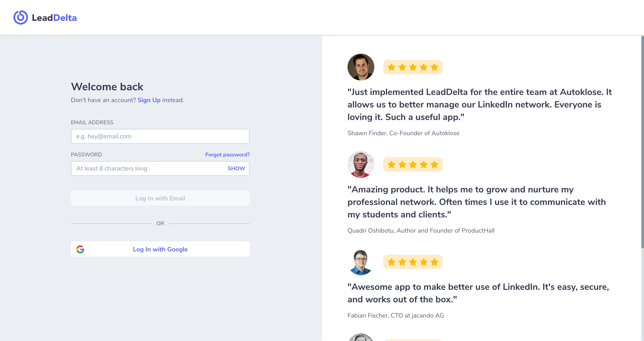Click the Welcome back heading
The height and width of the screenshot is (341, 644).
pos(107,87)
